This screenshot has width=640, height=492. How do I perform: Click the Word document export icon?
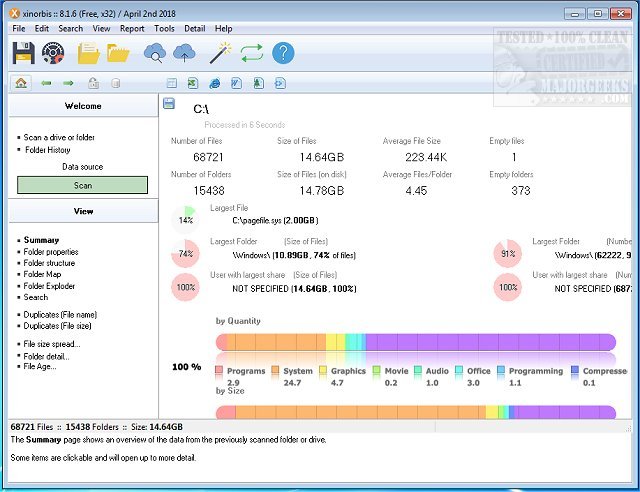[236, 83]
